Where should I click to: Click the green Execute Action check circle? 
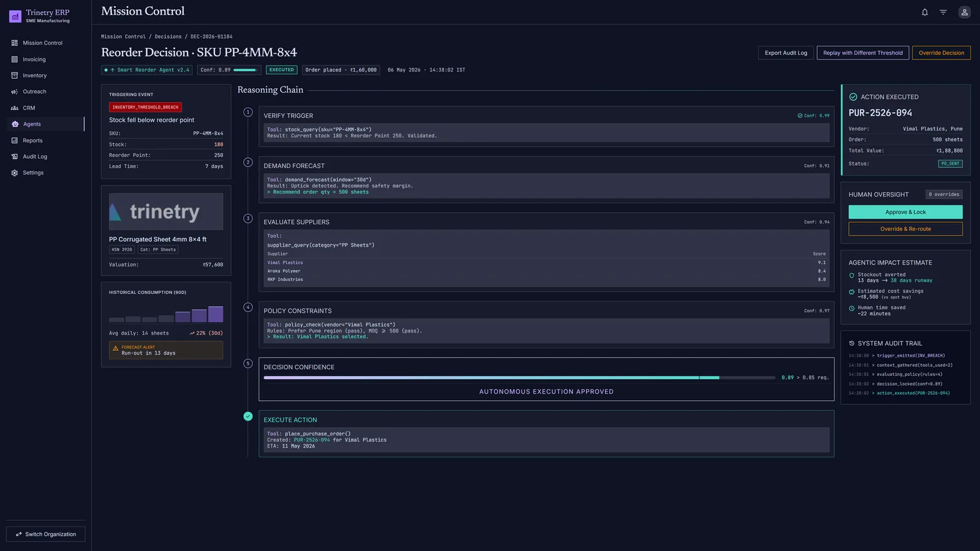(x=248, y=416)
